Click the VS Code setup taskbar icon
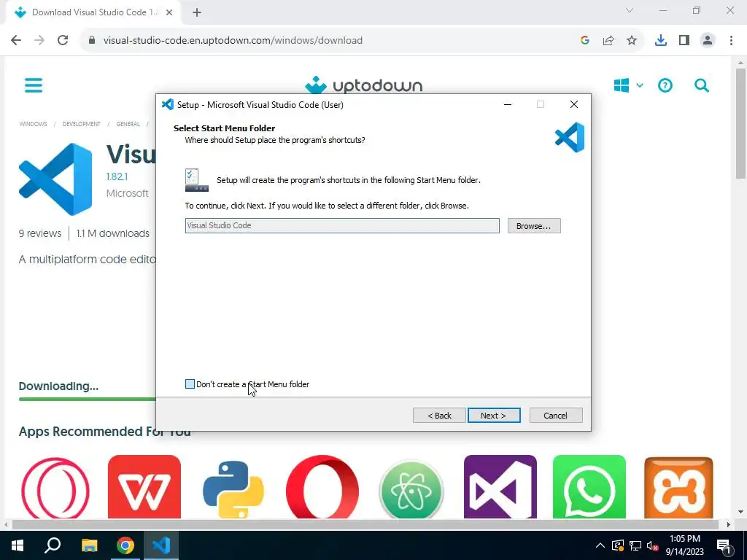This screenshot has height=560, width=747. [161, 545]
